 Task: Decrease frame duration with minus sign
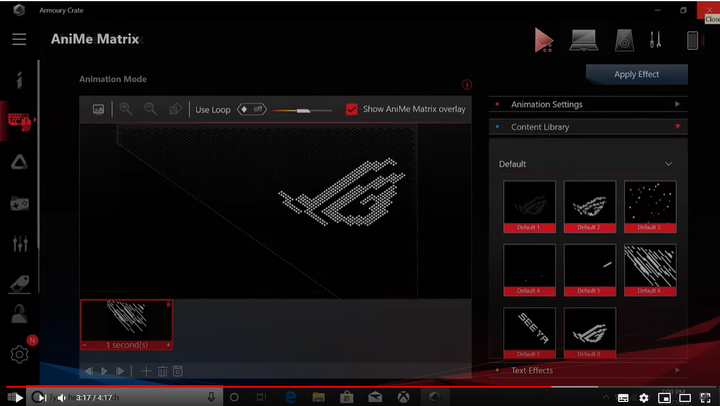click(x=85, y=345)
